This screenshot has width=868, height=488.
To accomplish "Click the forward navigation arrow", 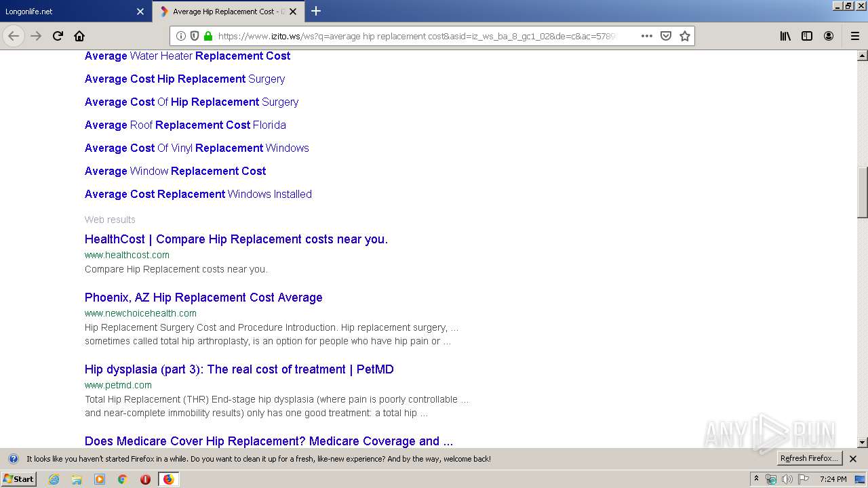I will [36, 36].
